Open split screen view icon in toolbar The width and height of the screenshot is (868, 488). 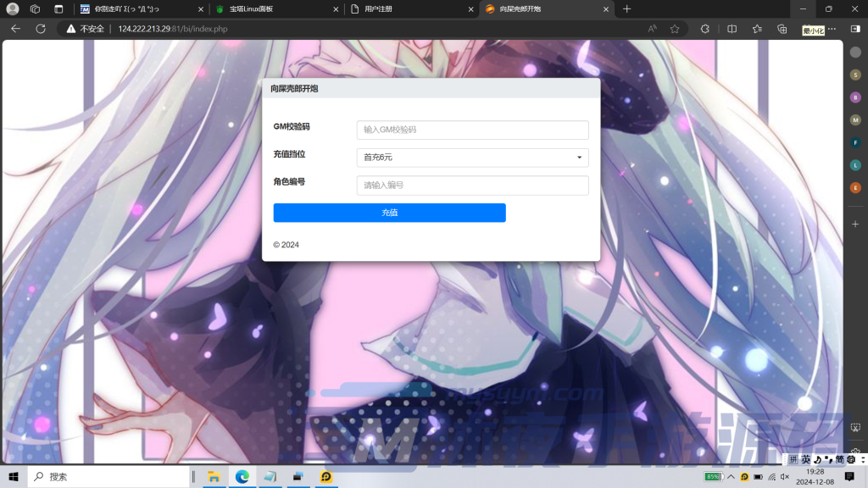[732, 28]
